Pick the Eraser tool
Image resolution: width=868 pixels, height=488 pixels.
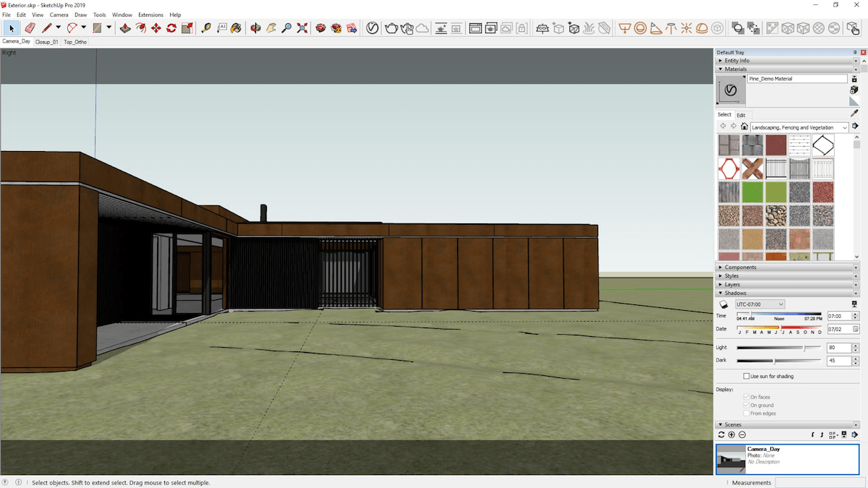29,27
